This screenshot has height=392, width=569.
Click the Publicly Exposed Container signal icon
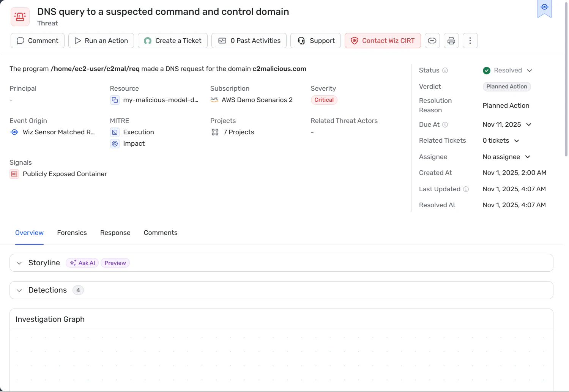point(14,174)
